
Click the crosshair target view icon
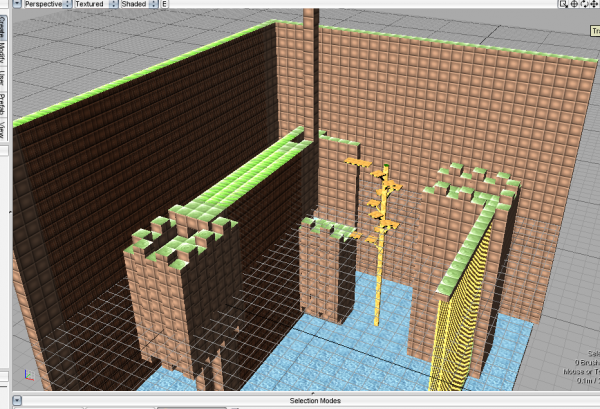point(575,4)
